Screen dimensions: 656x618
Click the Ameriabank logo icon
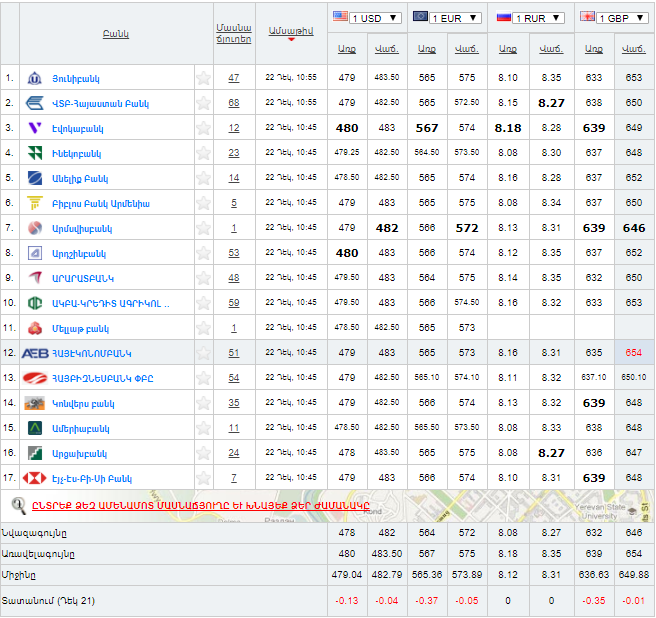pyautogui.click(x=34, y=428)
